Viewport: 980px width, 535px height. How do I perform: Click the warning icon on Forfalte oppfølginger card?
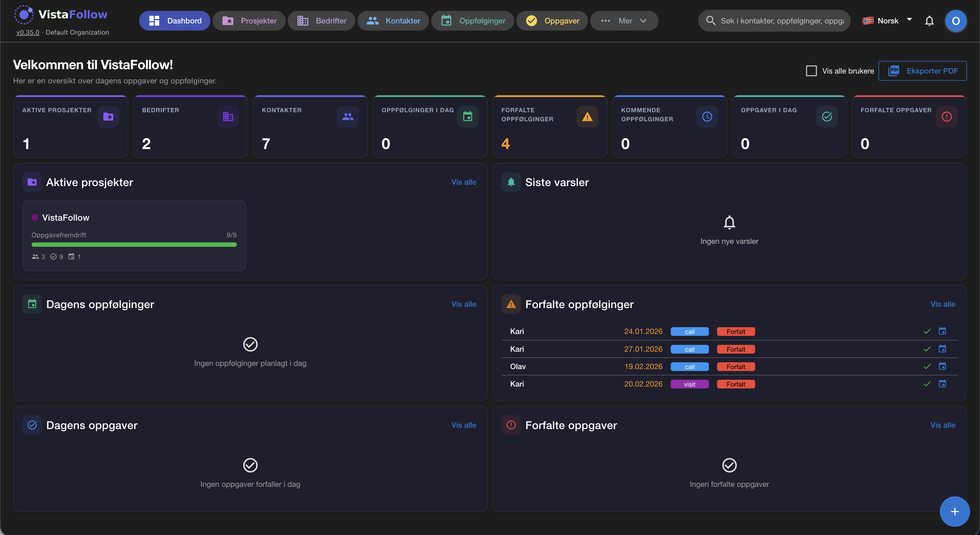587,117
